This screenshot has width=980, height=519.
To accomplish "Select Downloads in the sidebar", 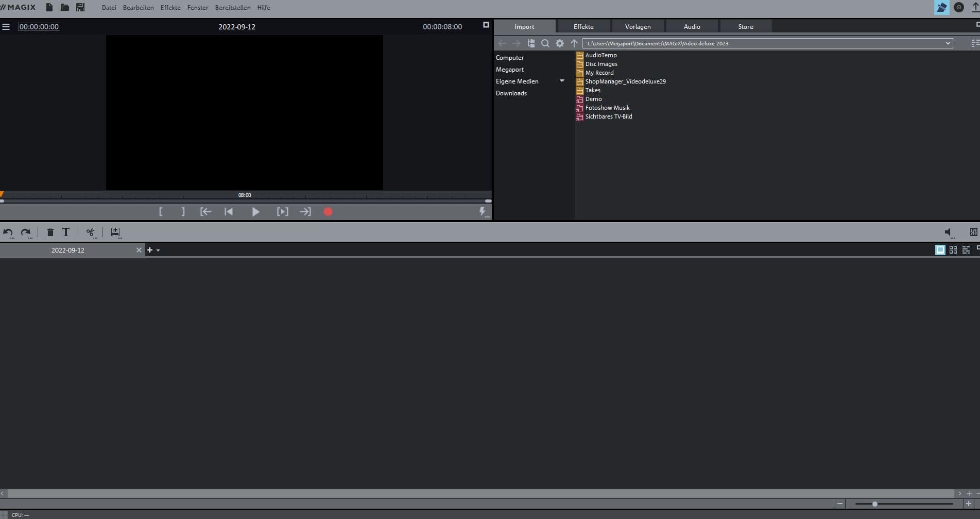I will [x=511, y=93].
